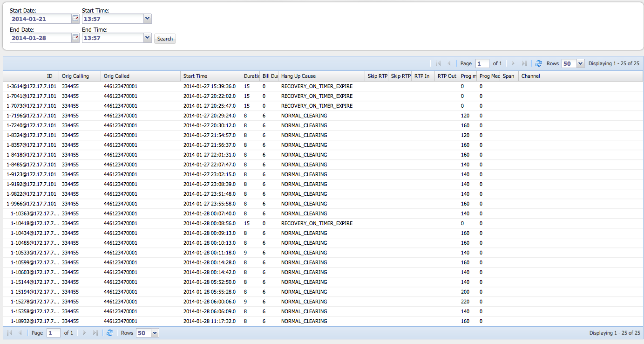The width and height of the screenshot is (644, 344).
Task: Open the bottom Rows per page dropdown
Action: pyautogui.click(x=155, y=333)
